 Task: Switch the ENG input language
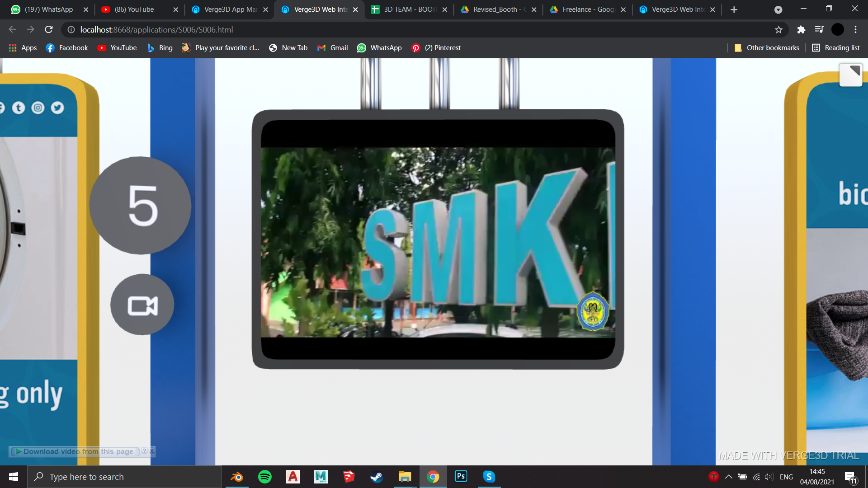click(x=786, y=477)
